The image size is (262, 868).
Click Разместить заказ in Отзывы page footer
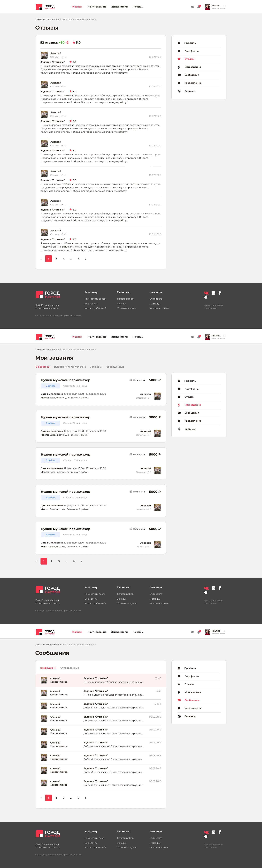[x=95, y=299]
